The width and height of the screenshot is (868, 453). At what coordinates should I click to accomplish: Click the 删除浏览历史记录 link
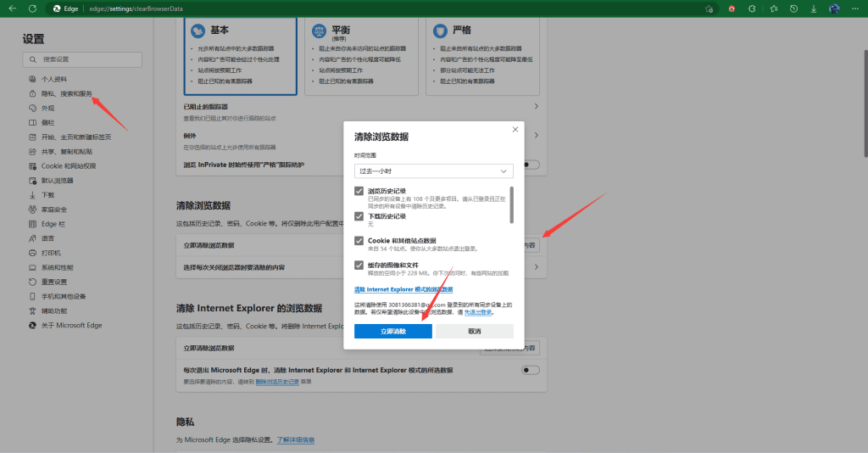[277, 382]
